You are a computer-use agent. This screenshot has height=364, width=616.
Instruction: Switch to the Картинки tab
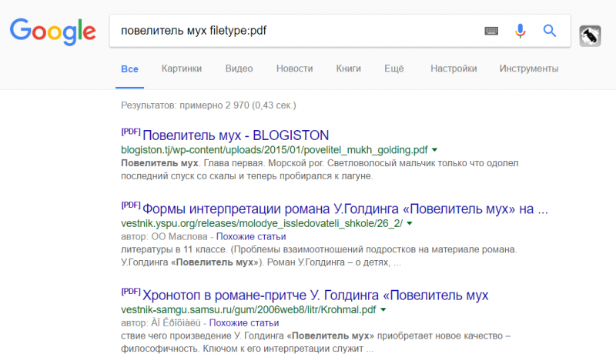click(x=182, y=68)
